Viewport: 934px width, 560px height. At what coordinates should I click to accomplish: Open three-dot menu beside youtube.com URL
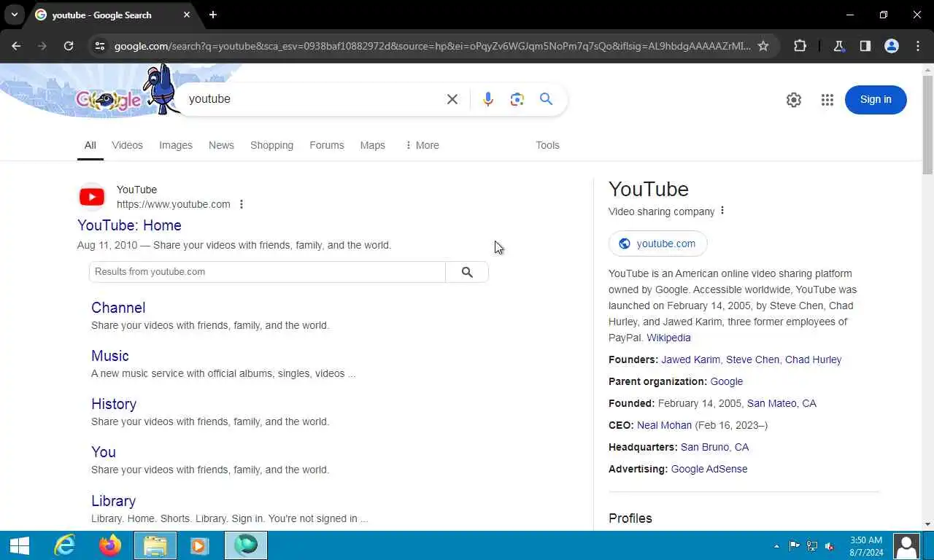pyautogui.click(x=242, y=204)
